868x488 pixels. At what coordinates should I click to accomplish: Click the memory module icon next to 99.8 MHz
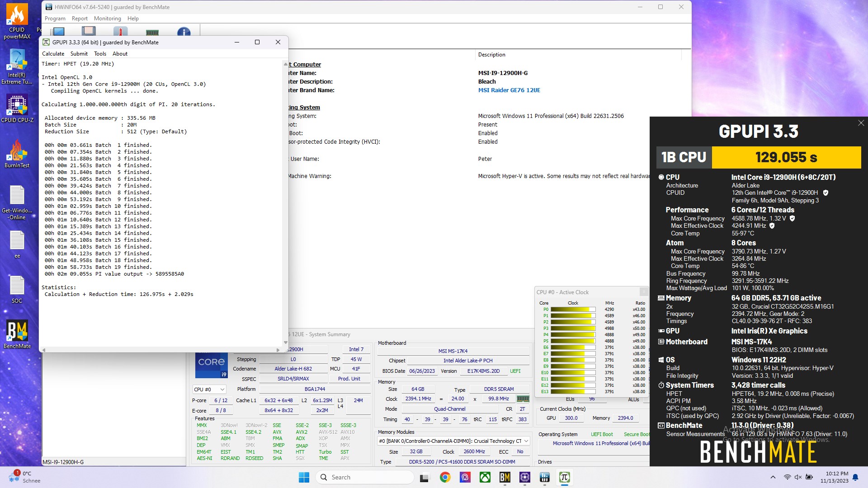click(x=523, y=399)
